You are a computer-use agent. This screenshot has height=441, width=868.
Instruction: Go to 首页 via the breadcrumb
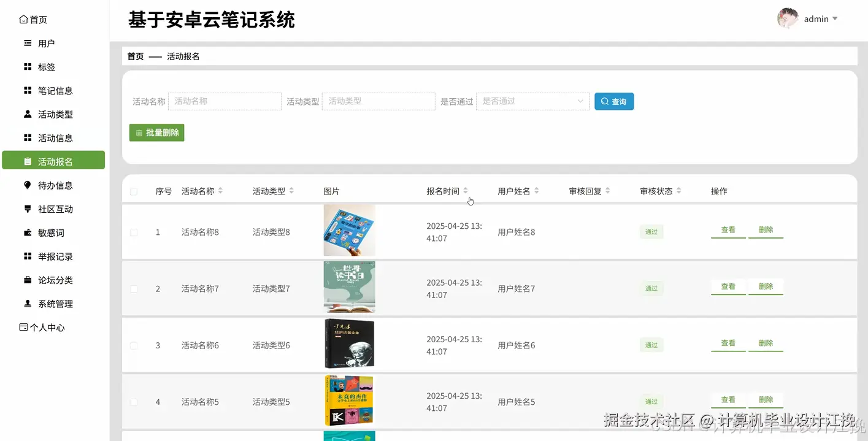(x=136, y=56)
